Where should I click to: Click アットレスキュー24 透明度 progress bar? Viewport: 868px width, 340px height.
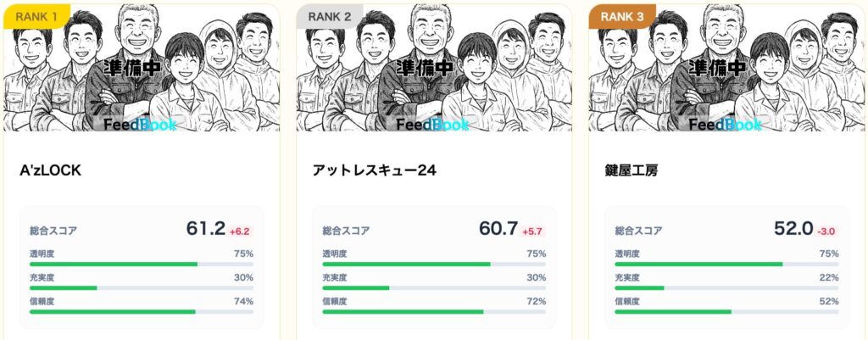pyautogui.click(x=434, y=264)
